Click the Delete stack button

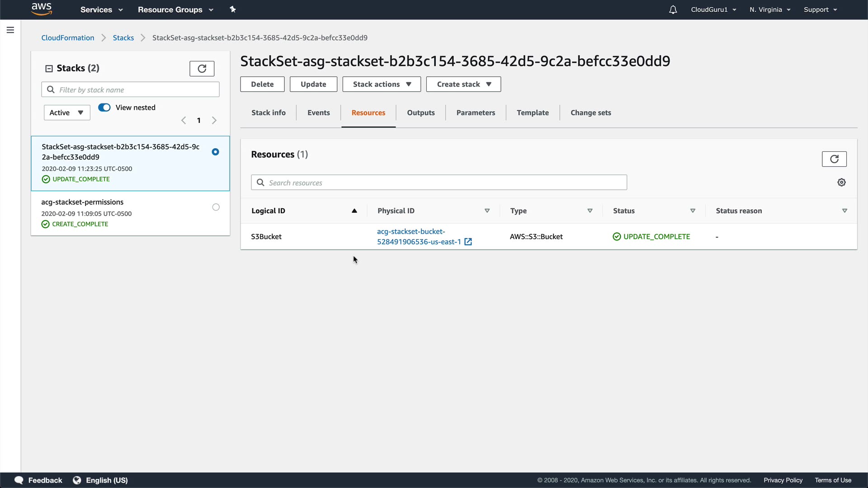262,84
